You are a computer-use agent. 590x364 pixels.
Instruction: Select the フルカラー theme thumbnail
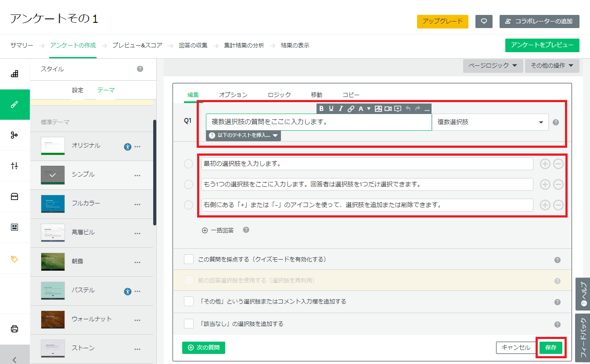53,203
